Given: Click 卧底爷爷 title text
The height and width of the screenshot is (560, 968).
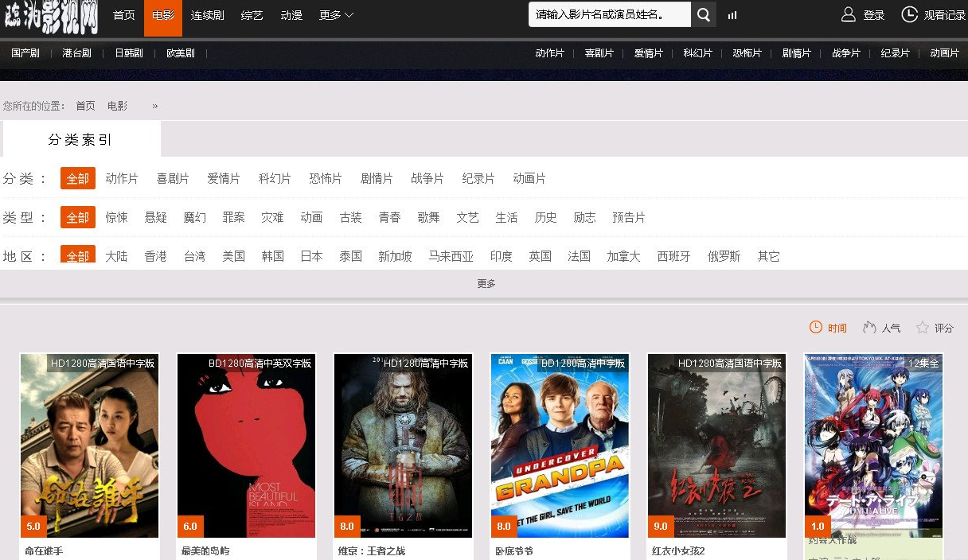Looking at the screenshot, I should coord(514,551).
